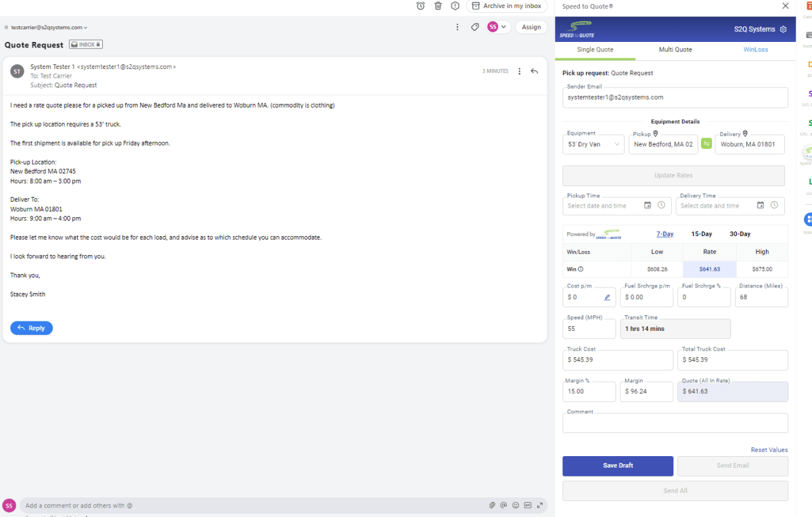Open Delivery Time clock icon
Screen dimensions: 812x517
(774, 206)
